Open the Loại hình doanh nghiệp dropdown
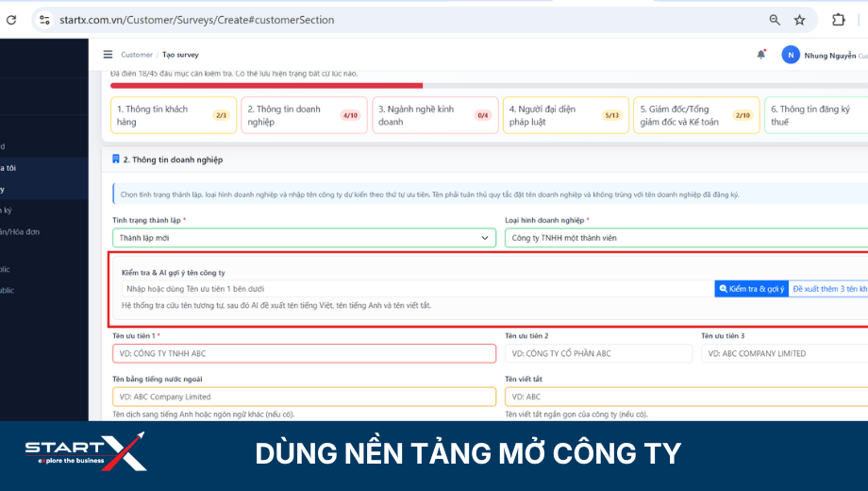 coord(686,238)
